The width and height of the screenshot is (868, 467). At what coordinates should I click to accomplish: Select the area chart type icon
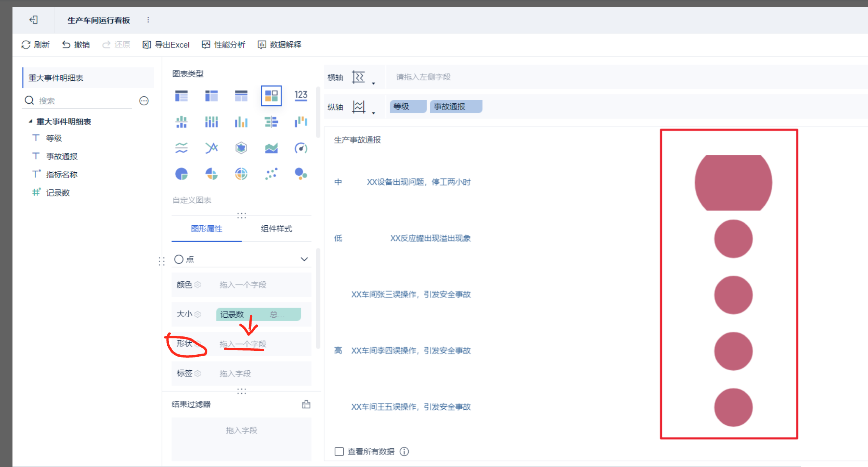pyautogui.click(x=271, y=148)
